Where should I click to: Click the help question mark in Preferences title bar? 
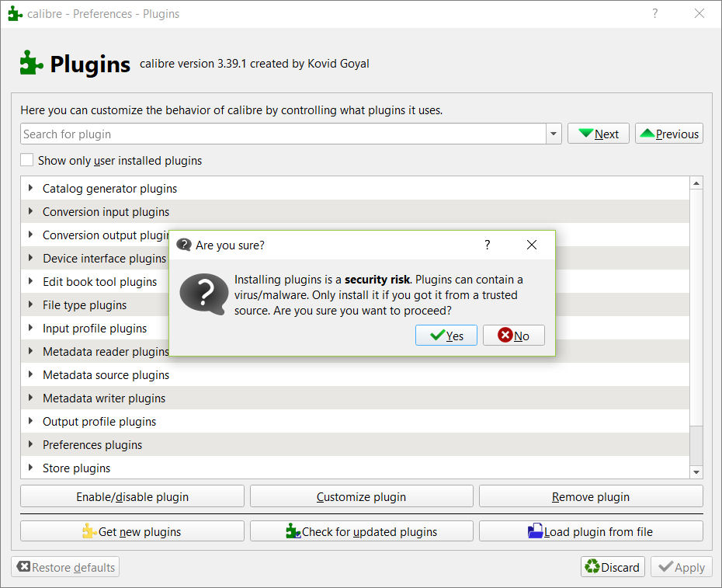click(654, 13)
